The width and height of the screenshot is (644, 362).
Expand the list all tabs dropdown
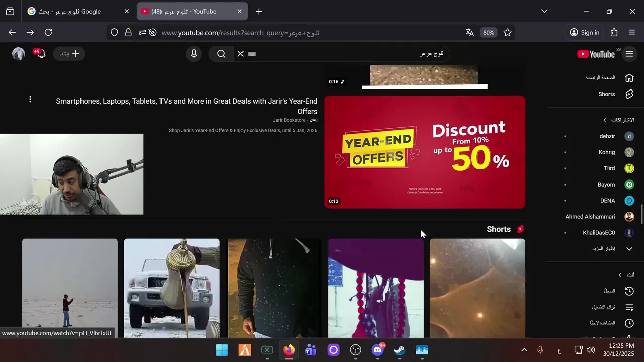click(544, 11)
